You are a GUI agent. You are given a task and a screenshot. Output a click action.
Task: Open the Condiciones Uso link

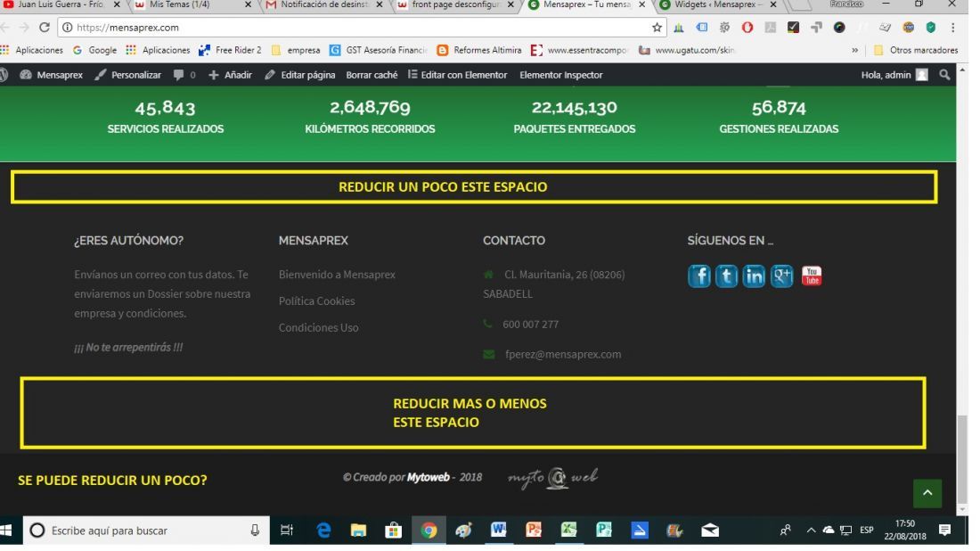(x=319, y=327)
